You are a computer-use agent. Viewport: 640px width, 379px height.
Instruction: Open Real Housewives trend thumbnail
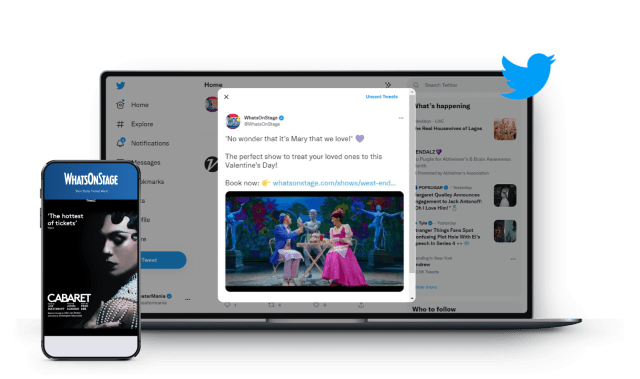[x=505, y=129]
